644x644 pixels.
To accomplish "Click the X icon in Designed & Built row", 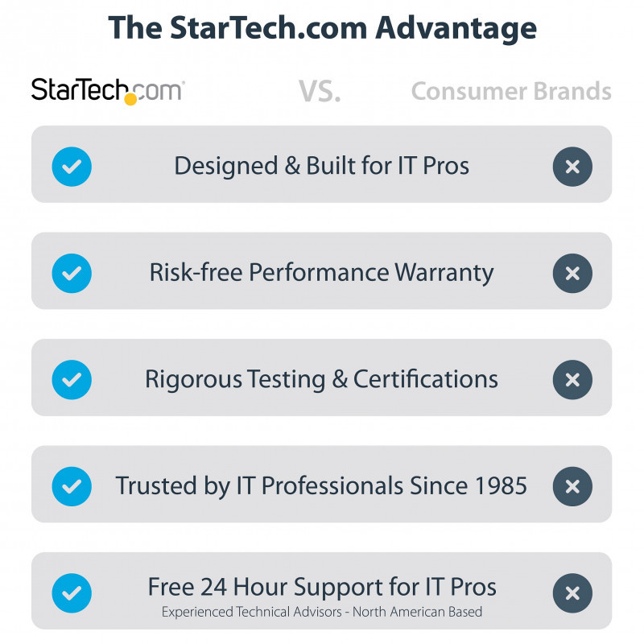I will point(572,167).
